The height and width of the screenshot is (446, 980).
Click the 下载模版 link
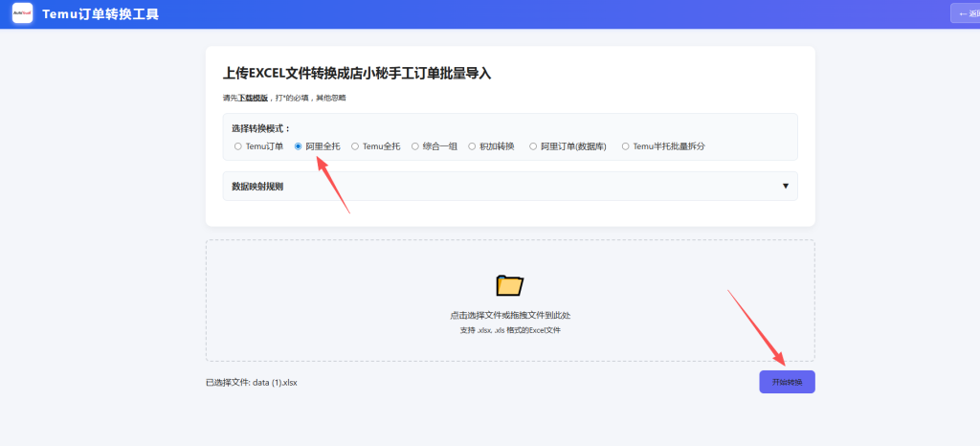[x=253, y=98]
